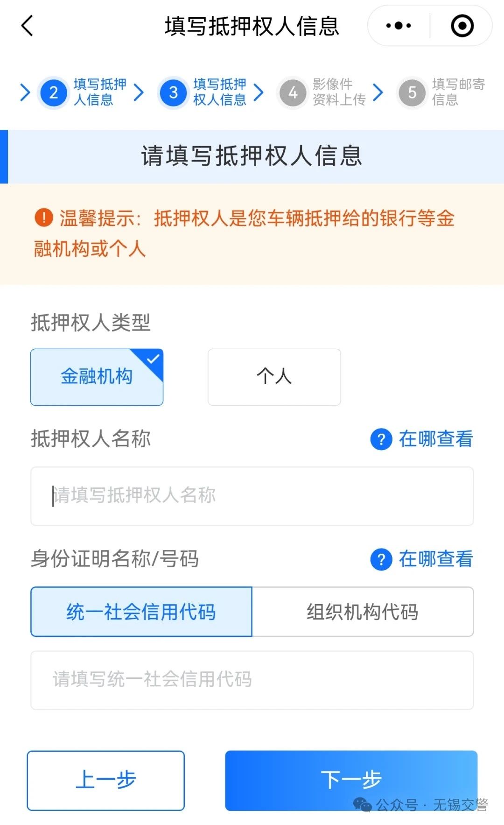
Task: Tap the step 5 circle icon
Action: 412,92
